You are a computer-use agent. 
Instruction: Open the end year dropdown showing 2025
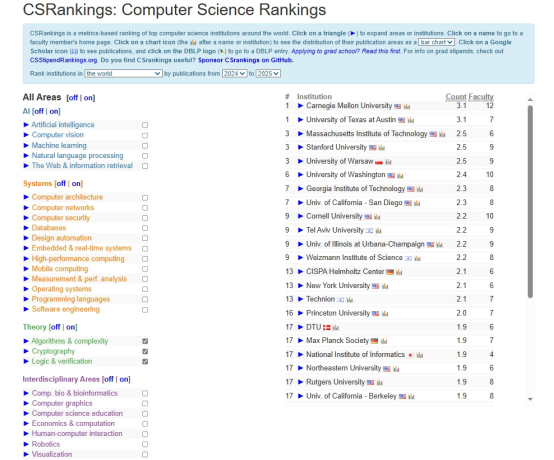click(268, 73)
